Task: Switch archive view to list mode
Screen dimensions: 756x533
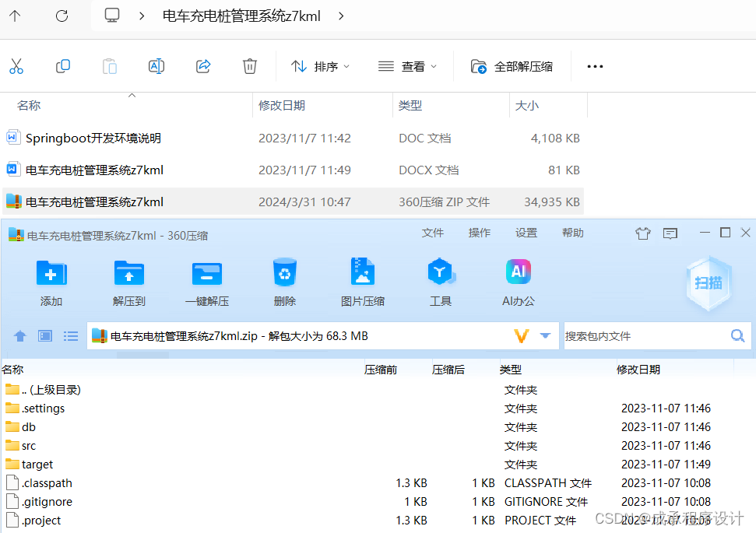Action: click(x=71, y=335)
